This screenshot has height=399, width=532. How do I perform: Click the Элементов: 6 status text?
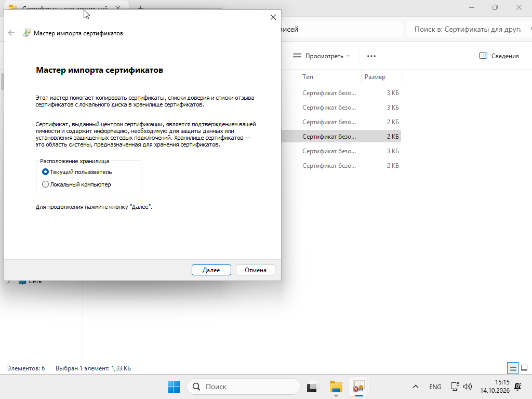[x=26, y=368]
